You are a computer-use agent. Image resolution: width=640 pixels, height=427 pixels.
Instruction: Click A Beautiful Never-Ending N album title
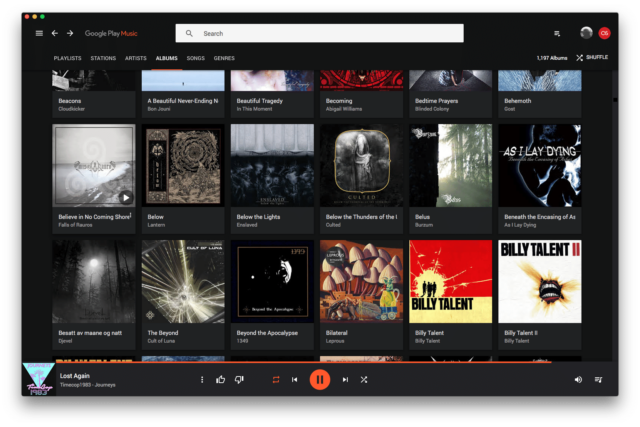coord(183,101)
